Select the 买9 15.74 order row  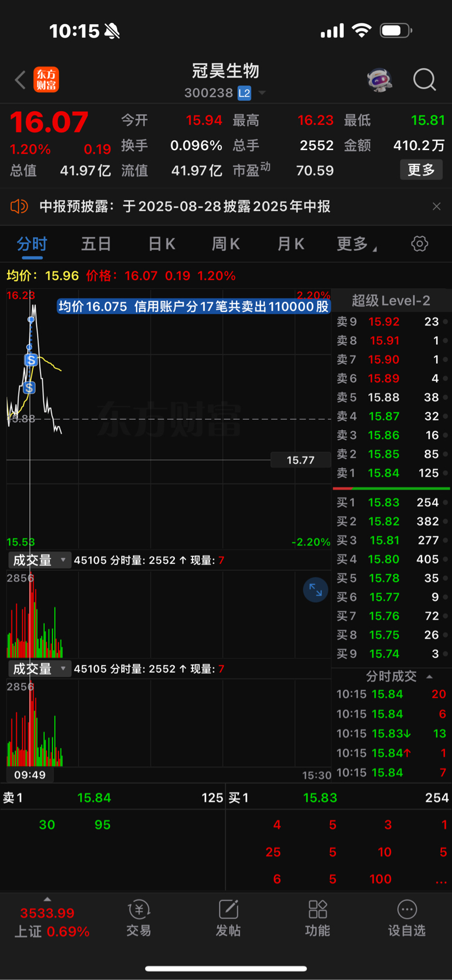pos(391,654)
